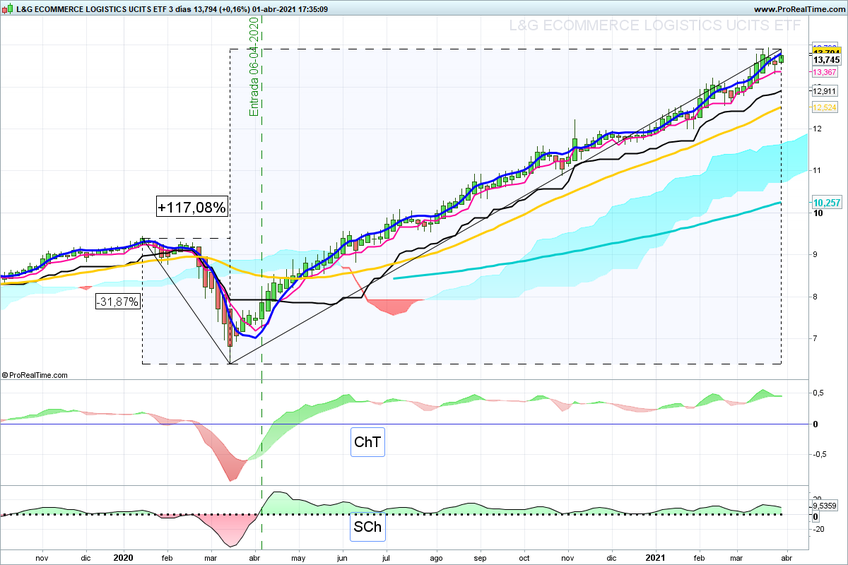The image size is (848, 565).
Task: Click the 2020 year label on time axis
Action: (x=123, y=558)
